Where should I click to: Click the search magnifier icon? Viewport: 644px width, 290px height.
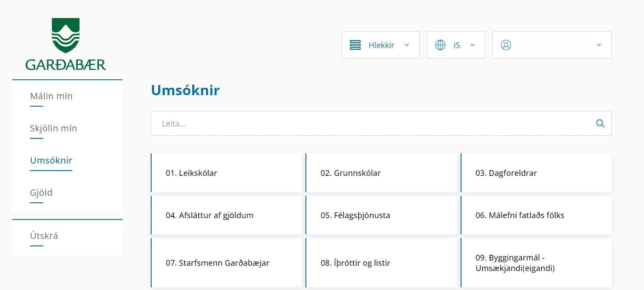tap(600, 123)
